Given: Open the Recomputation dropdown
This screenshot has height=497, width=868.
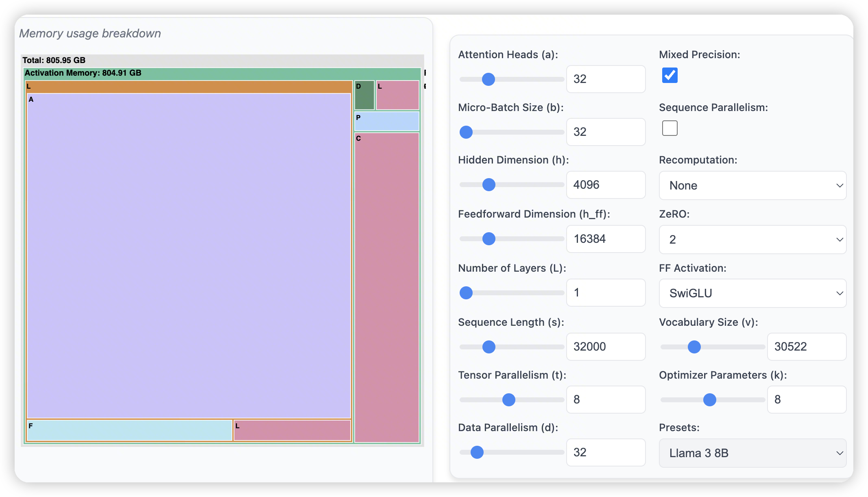Looking at the screenshot, I should point(752,185).
